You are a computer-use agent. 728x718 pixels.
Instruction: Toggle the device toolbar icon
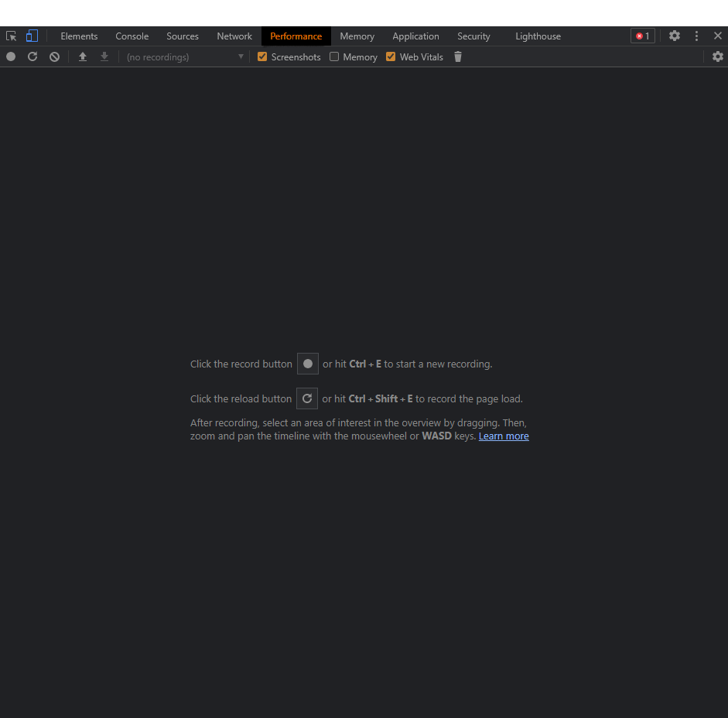point(32,36)
